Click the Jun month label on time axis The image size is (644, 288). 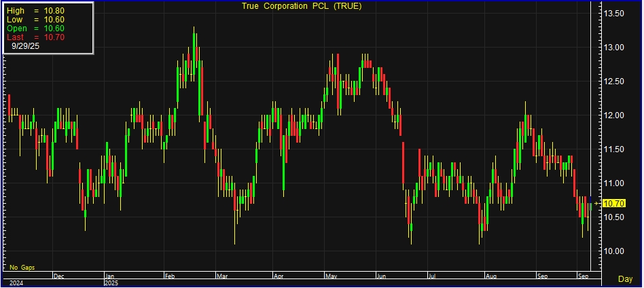point(381,276)
